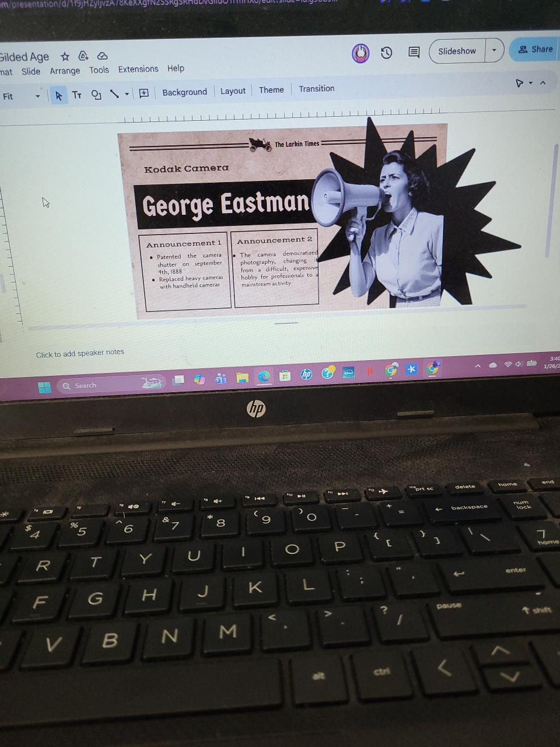
Task: Click the Background button
Action: click(184, 92)
